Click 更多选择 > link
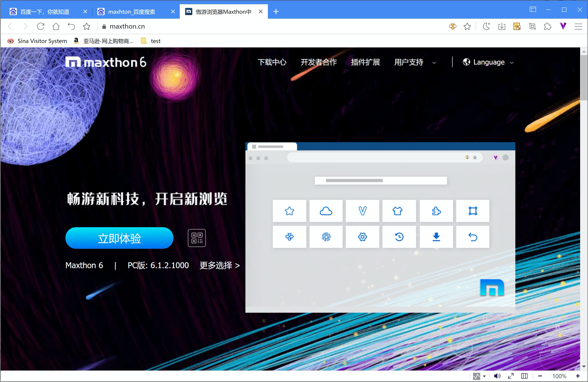The width and height of the screenshot is (588, 382). (x=220, y=265)
